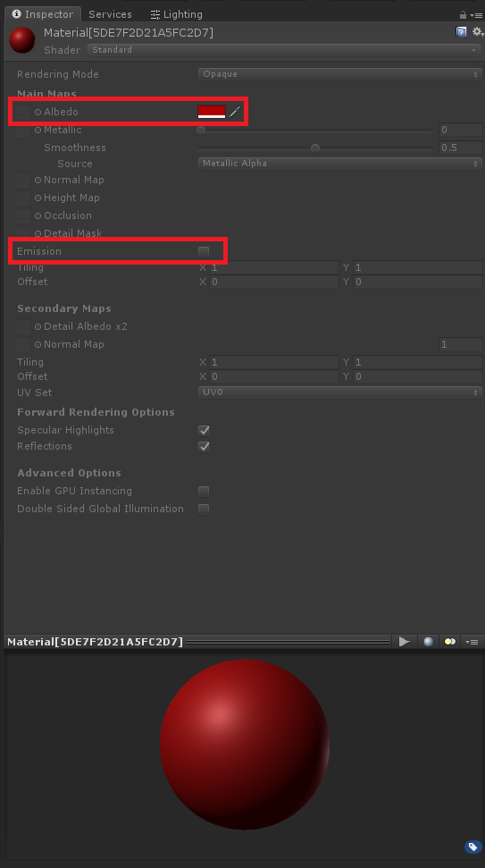Click the Height Map texture slot

tap(22, 198)
